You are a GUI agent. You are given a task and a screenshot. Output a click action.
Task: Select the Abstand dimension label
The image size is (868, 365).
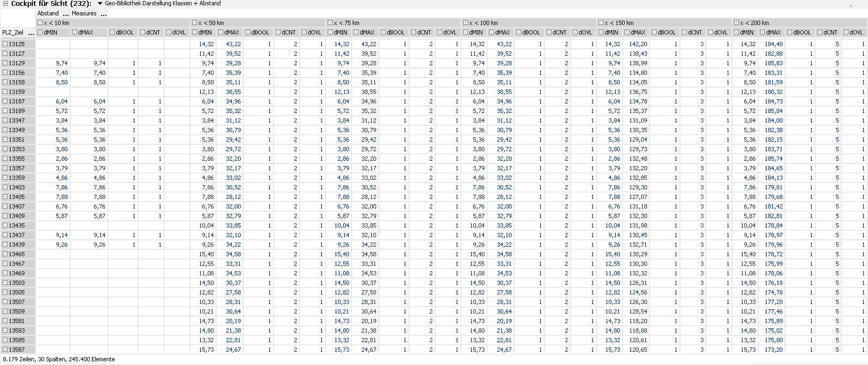click(48, 13)
